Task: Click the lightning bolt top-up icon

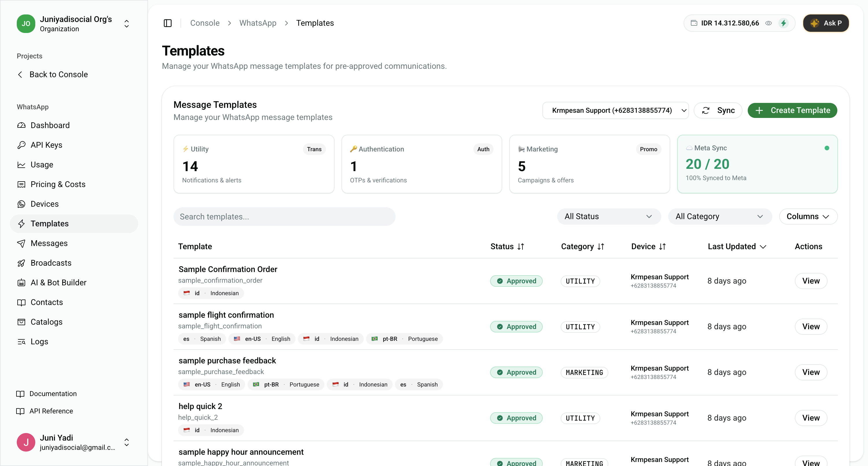Action: click(x=783, y=23)
